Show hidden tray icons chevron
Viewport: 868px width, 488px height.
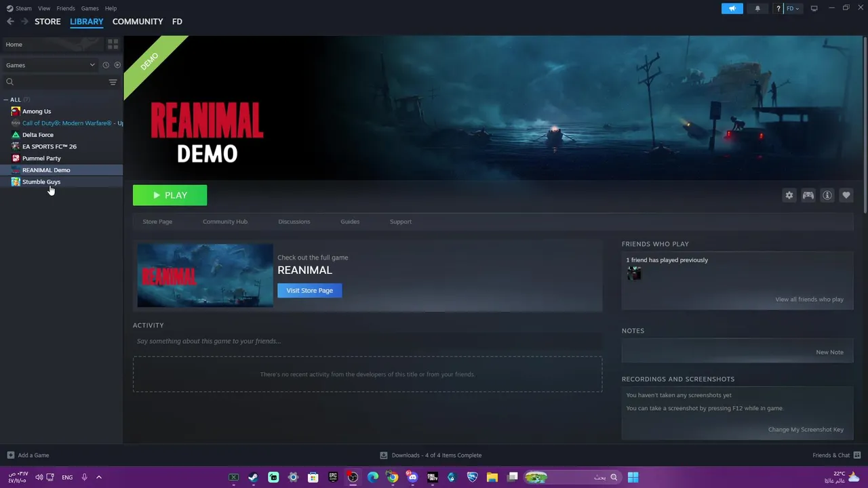click(x=98, y=477)
